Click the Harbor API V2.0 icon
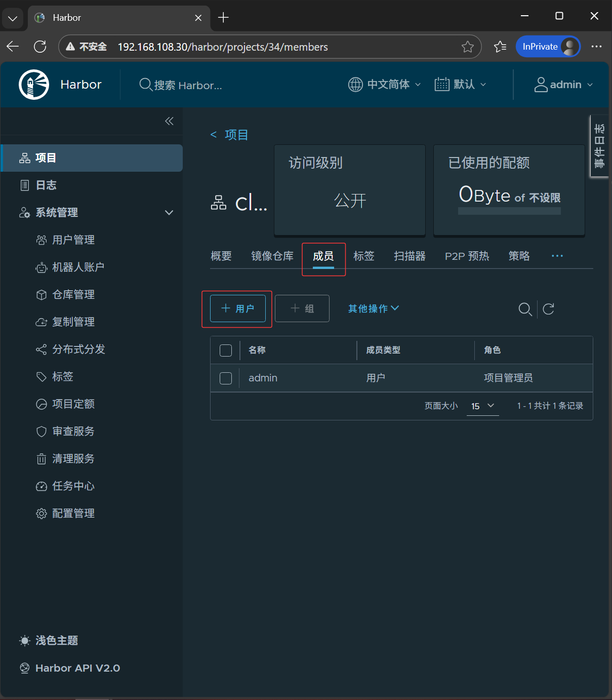Screen dimensions: 612x700 tap(25, 668)
